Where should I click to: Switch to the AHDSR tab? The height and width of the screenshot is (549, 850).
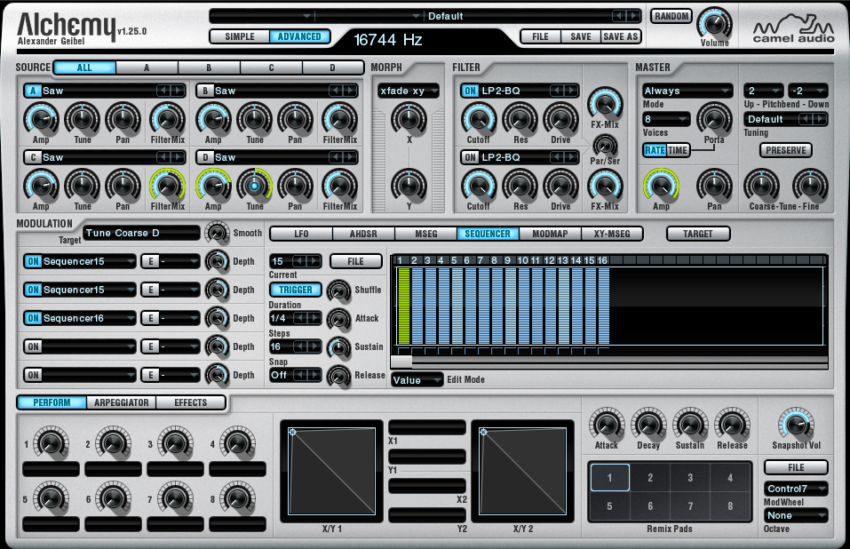pyautogui.click(x=363, y=234)
